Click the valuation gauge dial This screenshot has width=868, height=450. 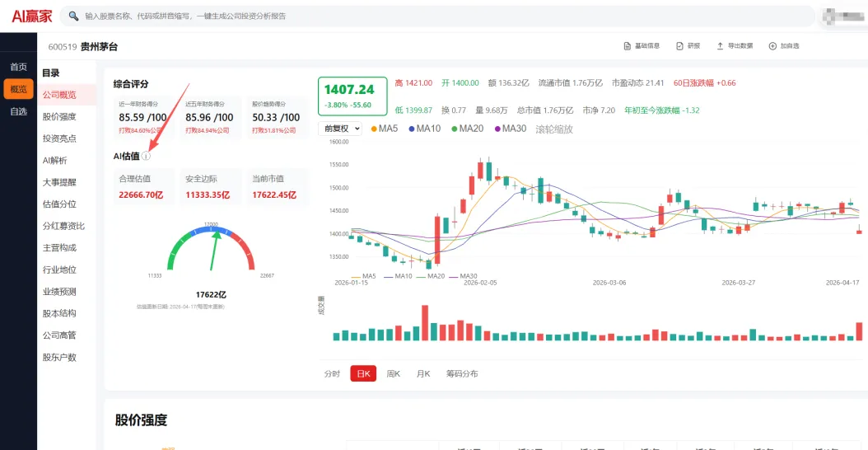tap(211, 249)
